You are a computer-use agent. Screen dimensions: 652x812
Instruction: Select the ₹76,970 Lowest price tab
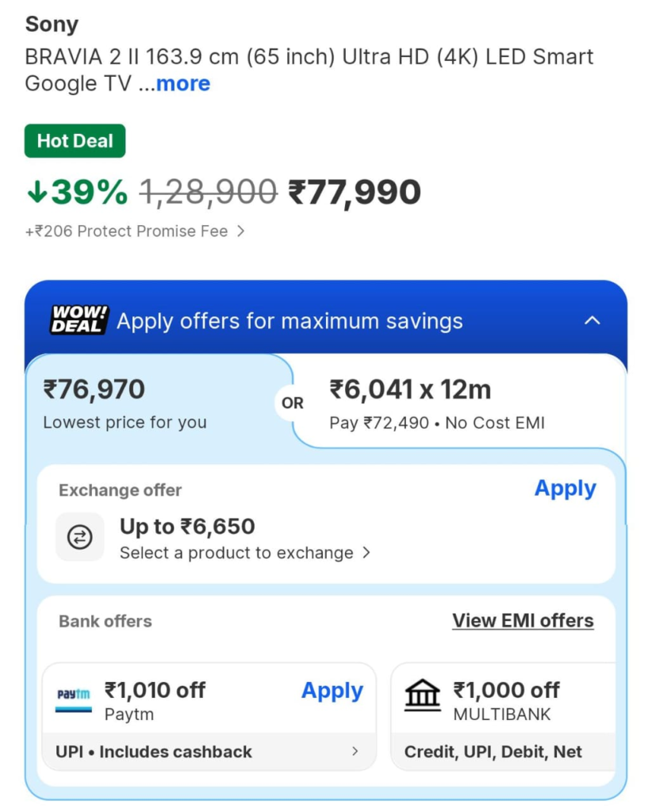(x=125, y=404)
